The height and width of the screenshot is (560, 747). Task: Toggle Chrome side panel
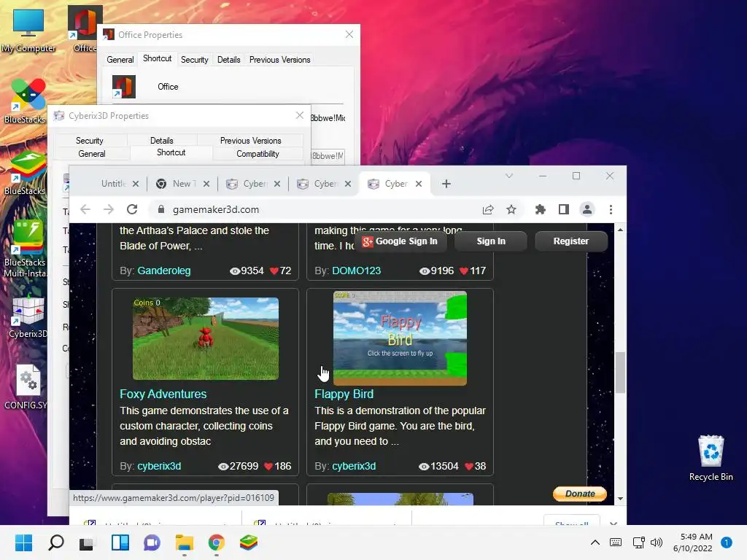pyautogui.click(x=564, y=209)
